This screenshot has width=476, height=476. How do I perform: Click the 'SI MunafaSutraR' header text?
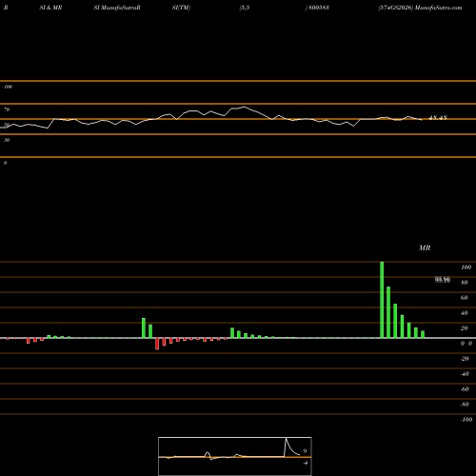(117, 8)
